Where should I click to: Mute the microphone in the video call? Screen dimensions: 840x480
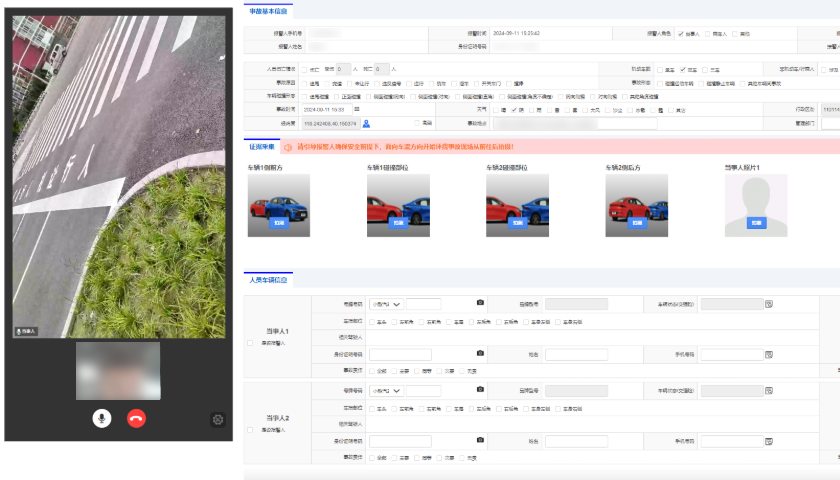click(102, 418)
